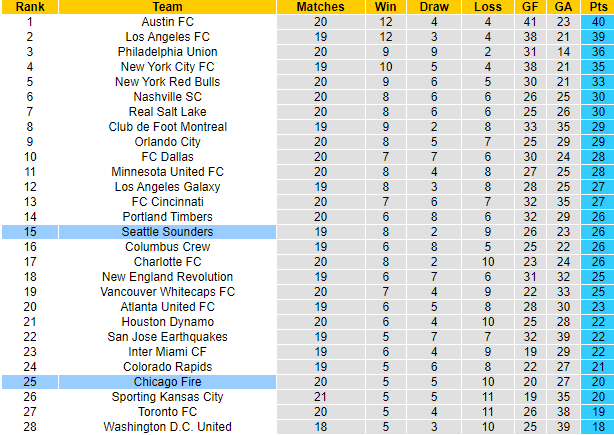This screenshot has width=614, height=435.
Task: Click the Win column header
Action: coord(385,6)
